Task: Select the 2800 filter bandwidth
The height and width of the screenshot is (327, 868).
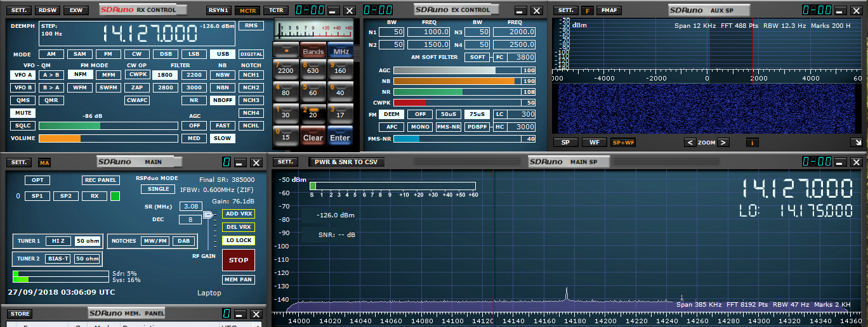Action: 165,87
